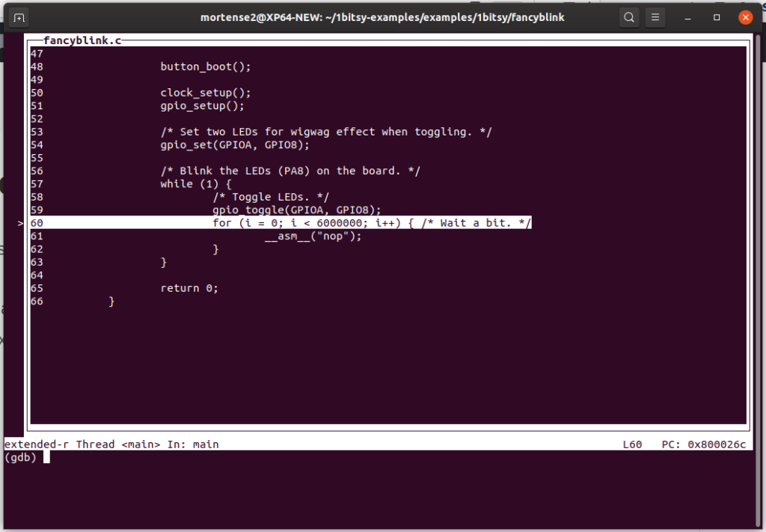Image resolution: width=766 pixels, height=532 pixels.
Task: Open a new terminal tab
Action: tap(19, 16)
